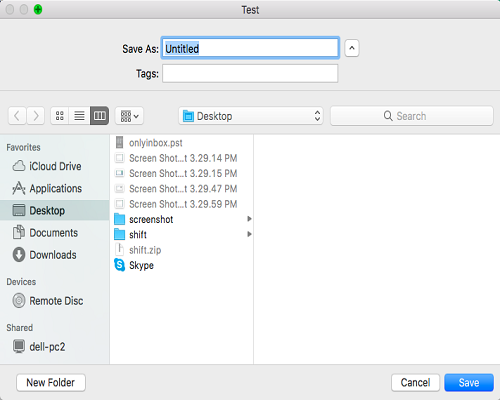Select dell-pc2 under Shared

point(54,347)
